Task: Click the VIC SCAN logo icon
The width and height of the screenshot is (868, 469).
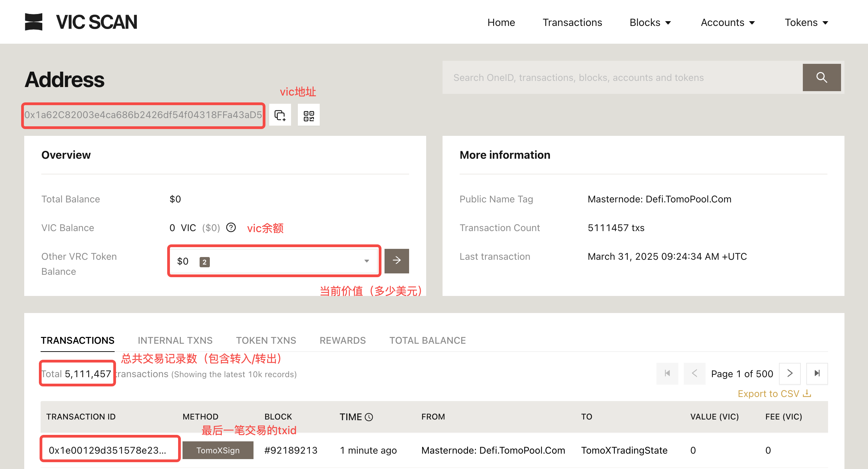Action: (x=33, y=22)
